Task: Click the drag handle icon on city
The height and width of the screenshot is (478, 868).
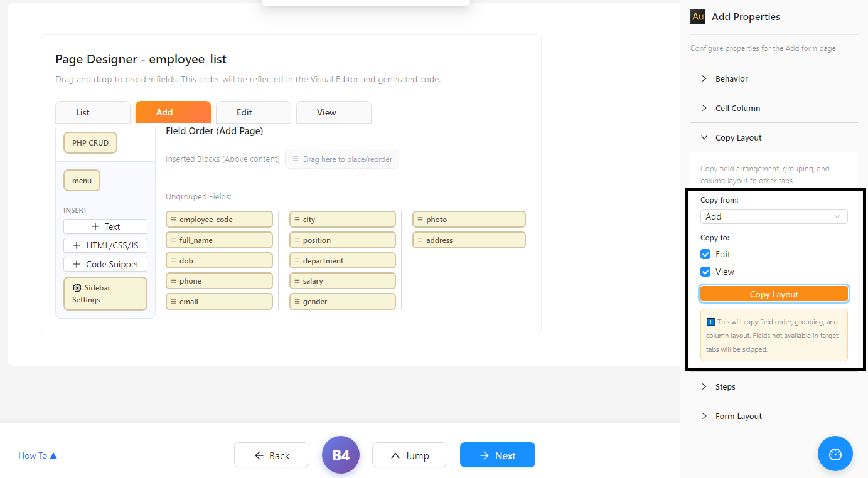Action: 297,220
